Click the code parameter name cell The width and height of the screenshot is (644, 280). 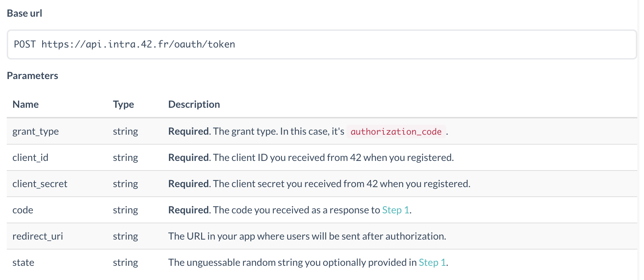pyautogui.click(x=23, y=210)
